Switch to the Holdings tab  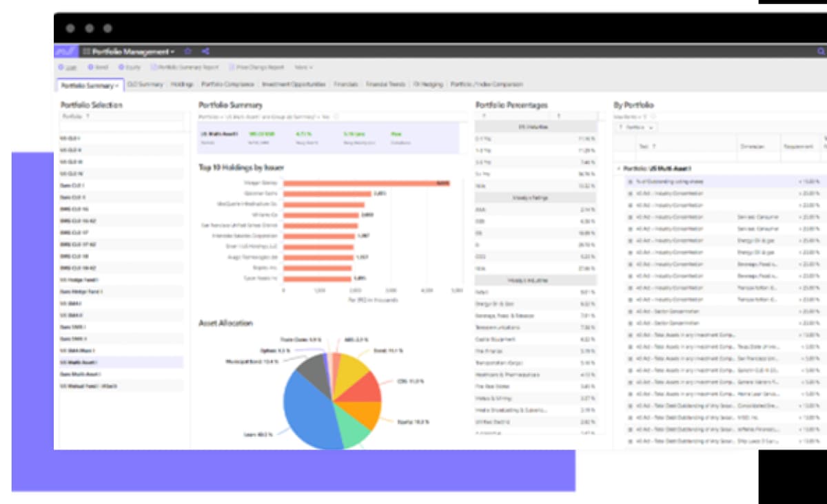pos(182,85)
